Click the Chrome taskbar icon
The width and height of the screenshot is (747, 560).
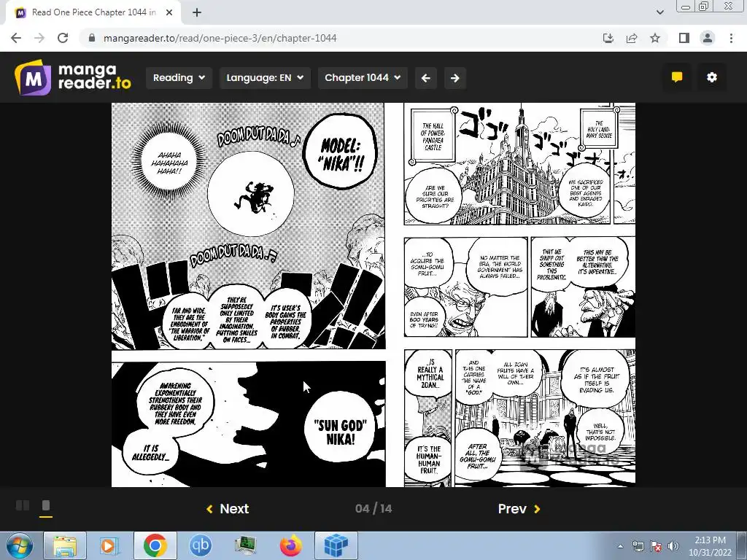coord(155,545)
